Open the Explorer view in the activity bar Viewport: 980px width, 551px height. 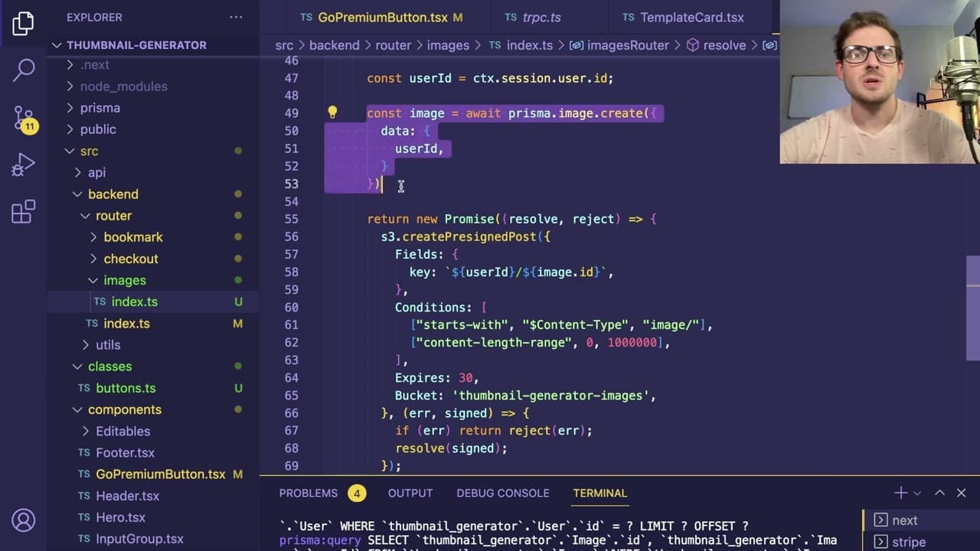click(x=23, y=23)
